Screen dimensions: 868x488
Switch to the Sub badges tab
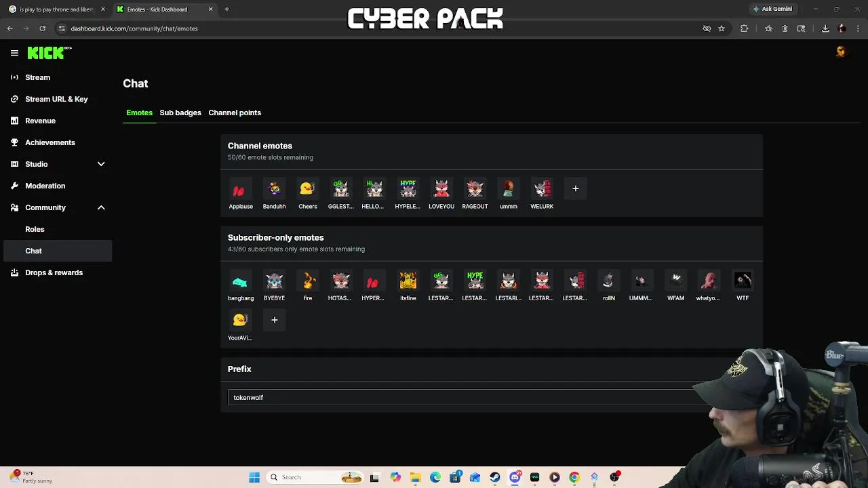180,113
